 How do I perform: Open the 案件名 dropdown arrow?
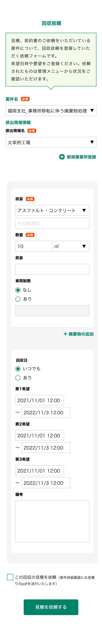tap(92, 110)
